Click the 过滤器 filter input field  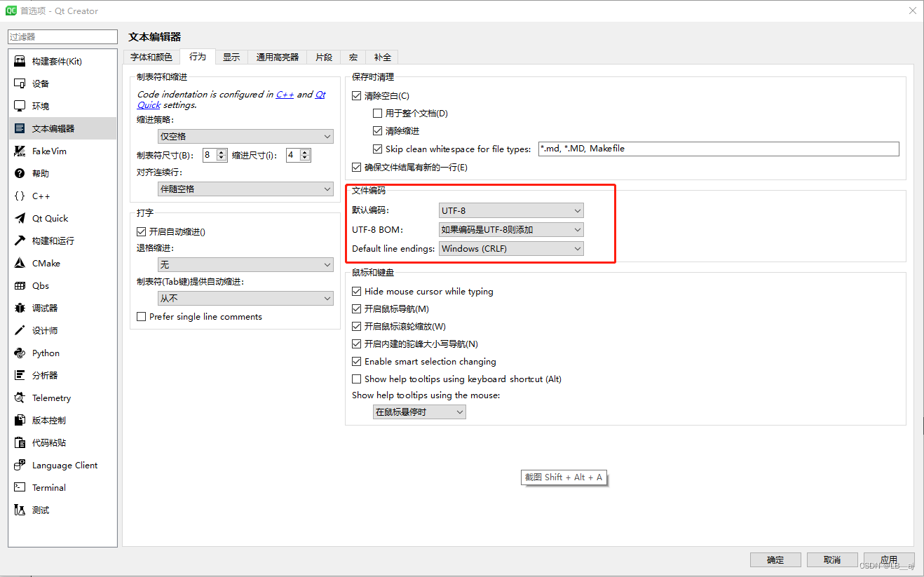pyautogui.click(x=62, y=36)
